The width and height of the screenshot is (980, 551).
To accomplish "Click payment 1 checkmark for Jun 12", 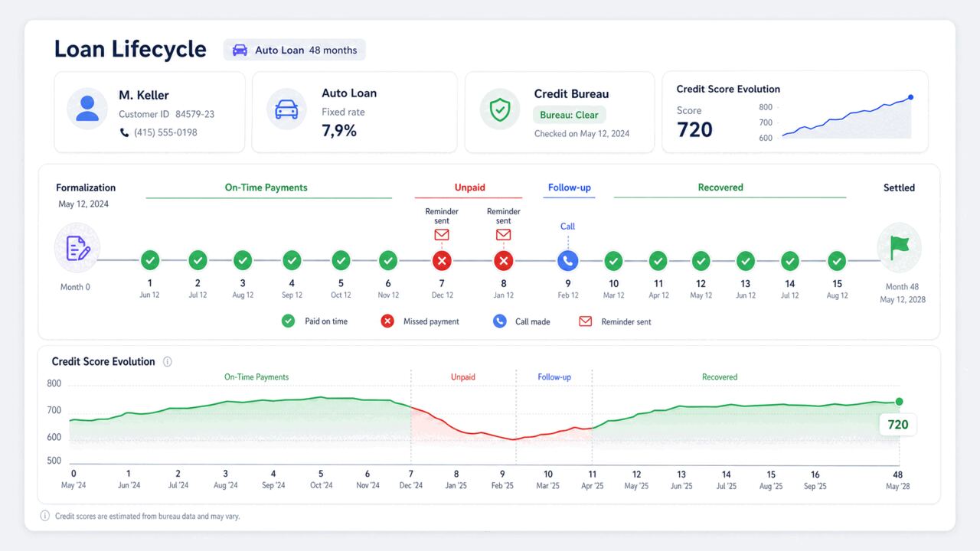I will pyautogui.click(x=150, y=261).
